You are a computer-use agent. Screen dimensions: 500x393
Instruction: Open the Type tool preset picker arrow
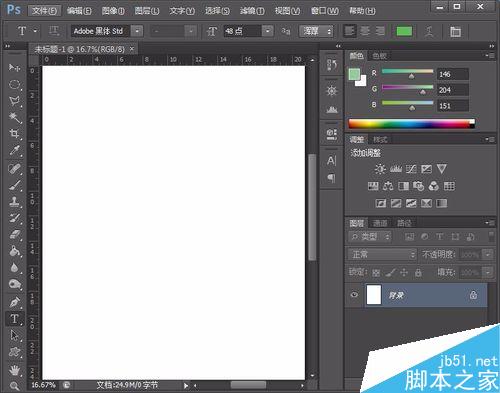35,31
